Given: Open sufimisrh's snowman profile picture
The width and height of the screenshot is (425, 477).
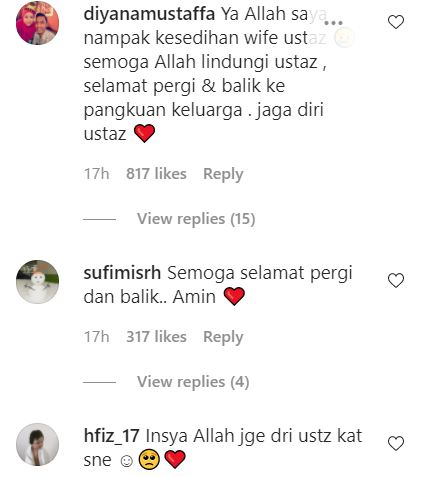Looking at the screenshot, I should 37,282.
